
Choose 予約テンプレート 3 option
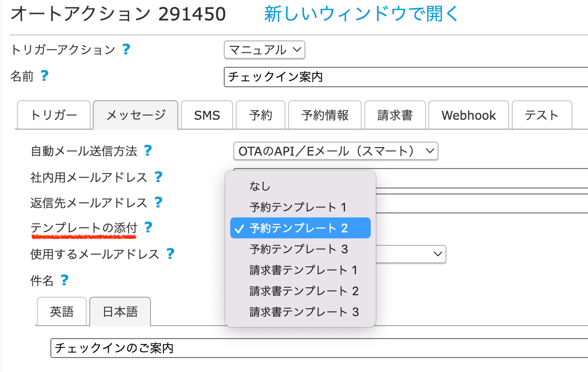pyautogui.click(x=298, y=249)
